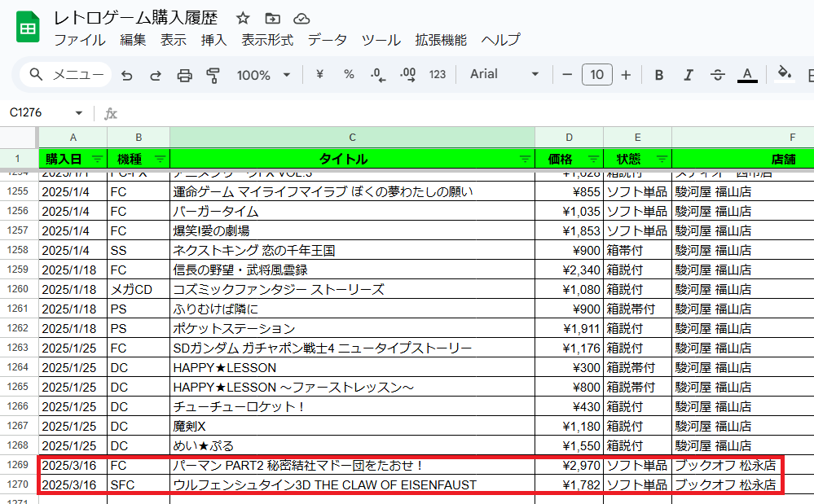Select row 1260 header
This screenshot has width=814, height=504.
click(x=19, y=289)
